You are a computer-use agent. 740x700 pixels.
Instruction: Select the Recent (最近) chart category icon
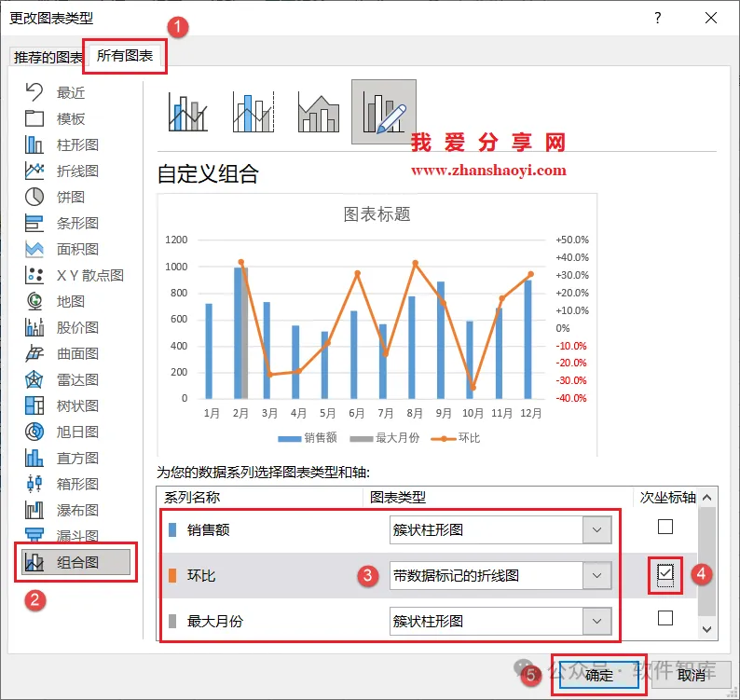pyautogui.click(x=34, y=91)
